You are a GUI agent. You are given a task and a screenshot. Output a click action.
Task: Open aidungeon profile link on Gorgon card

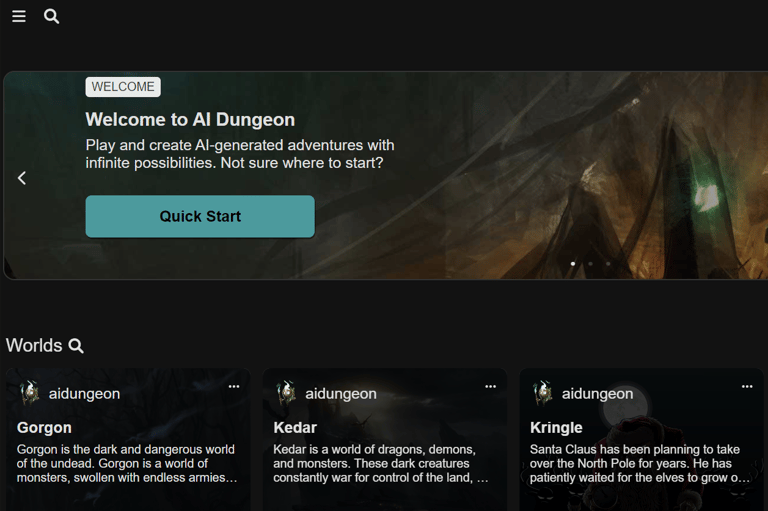tap(84, 393)
